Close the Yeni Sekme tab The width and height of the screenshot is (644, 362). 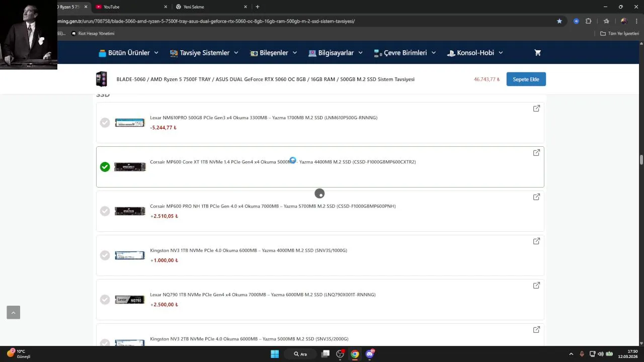tap(246, 7)
